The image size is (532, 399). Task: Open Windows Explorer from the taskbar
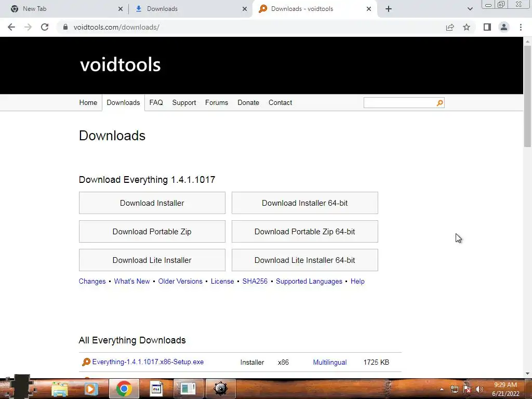[x=60, y=389]
